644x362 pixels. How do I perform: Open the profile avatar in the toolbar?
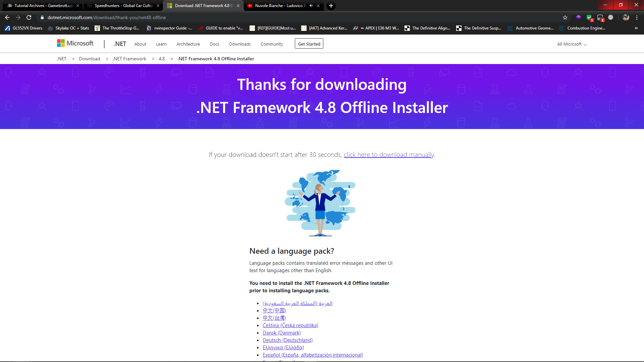(x=626, y=17)
